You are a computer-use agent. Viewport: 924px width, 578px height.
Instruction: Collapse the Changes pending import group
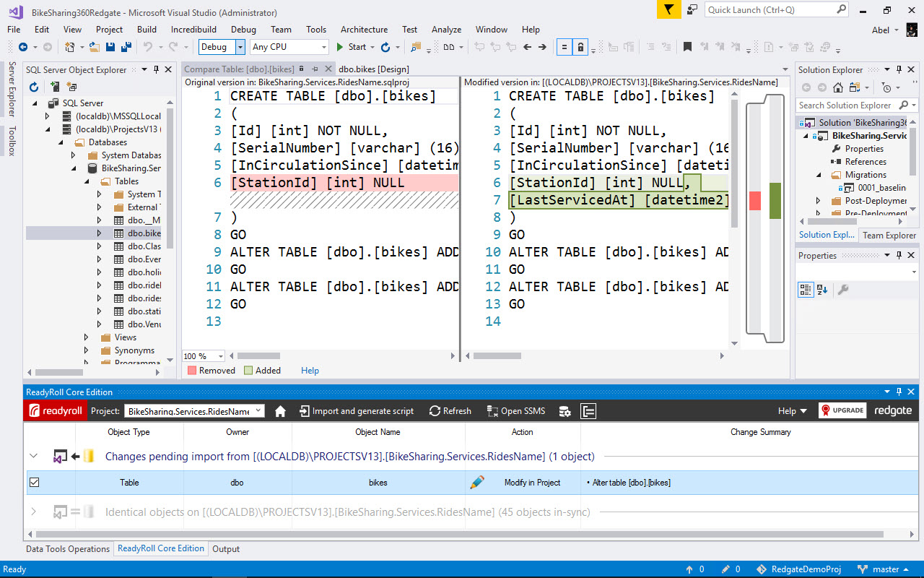tap(33, 457)
